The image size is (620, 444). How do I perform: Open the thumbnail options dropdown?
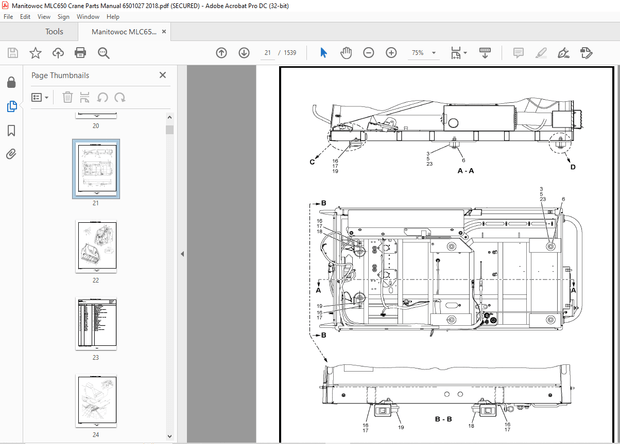click(40, 97)
